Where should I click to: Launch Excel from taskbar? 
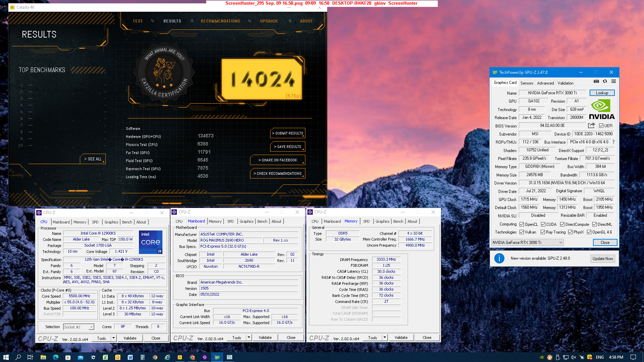105,357
